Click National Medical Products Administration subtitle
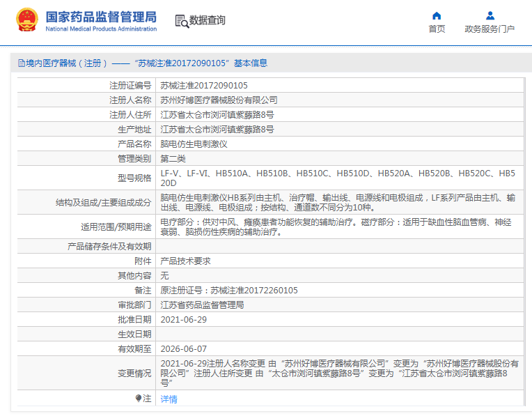This screenshot has height=416, width=532. tap(101, 29)
